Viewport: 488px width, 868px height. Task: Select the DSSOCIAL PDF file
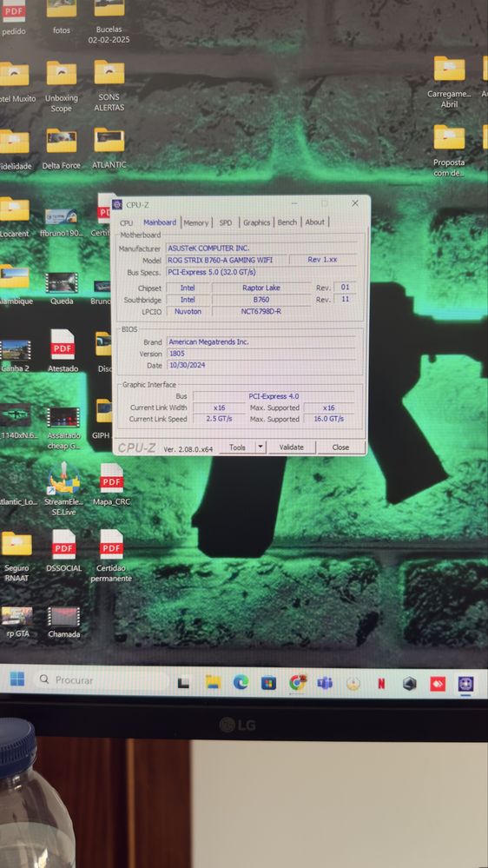point(63,551)
